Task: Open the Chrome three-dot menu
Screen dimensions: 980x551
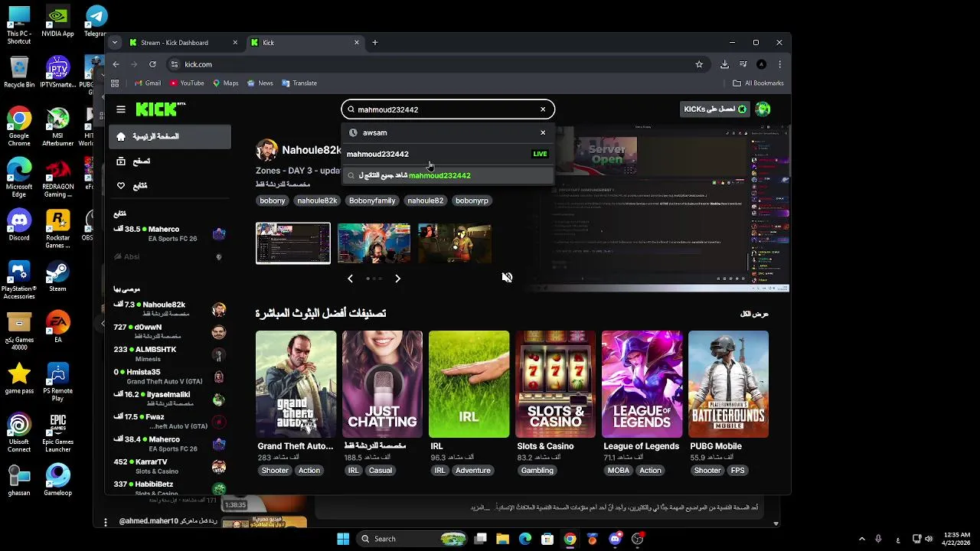Action: (779, 64)
